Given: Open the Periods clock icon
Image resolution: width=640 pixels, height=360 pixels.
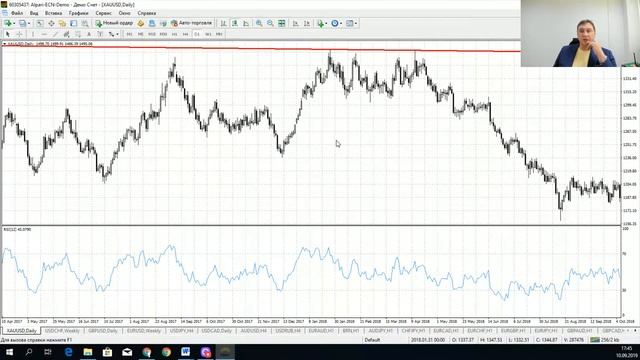Looking at the screenshot, I should coord(335,23).
